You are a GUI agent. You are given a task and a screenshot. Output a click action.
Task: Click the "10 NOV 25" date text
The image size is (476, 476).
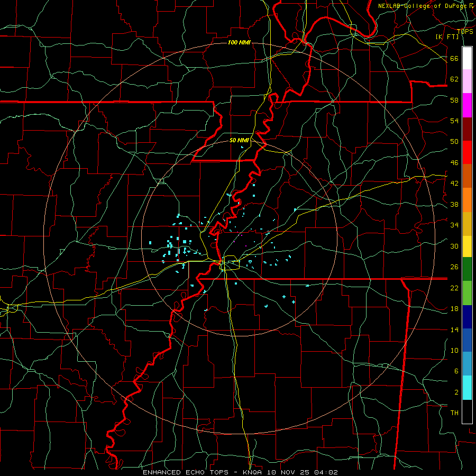point(288,472)
